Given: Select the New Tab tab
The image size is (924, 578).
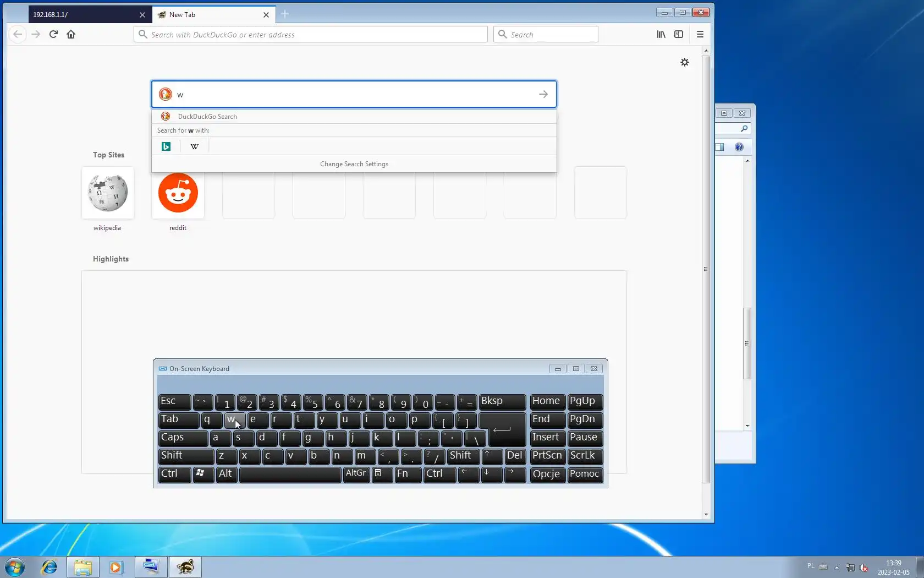Looking at the screenshot, I should pos(214,15).
